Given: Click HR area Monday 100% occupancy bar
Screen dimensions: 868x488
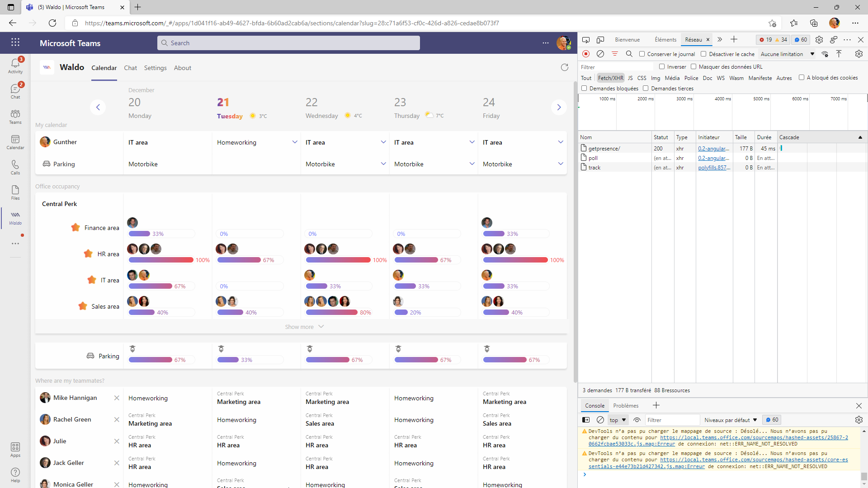Looking at the screenshot, I should click(x=161, y=260).
